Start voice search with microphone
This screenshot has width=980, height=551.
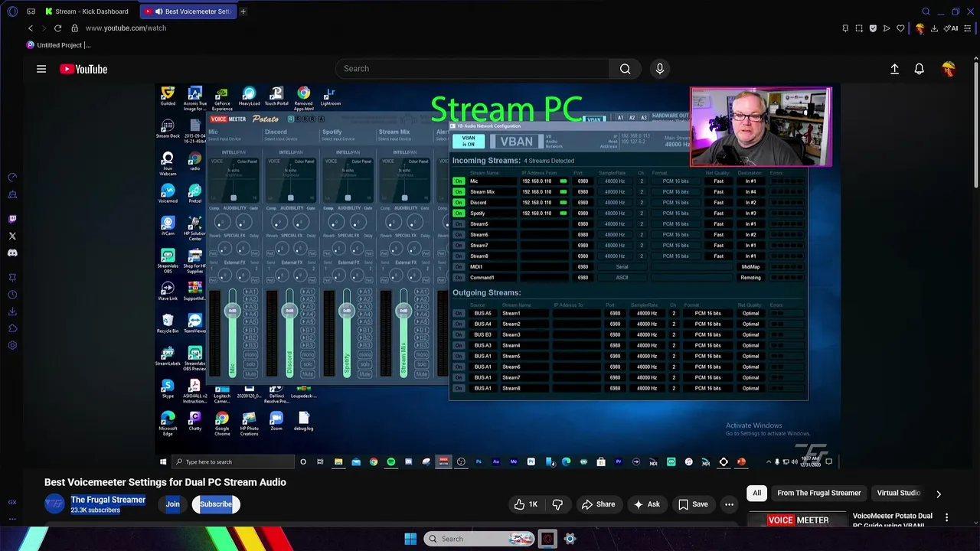point(660,69)
